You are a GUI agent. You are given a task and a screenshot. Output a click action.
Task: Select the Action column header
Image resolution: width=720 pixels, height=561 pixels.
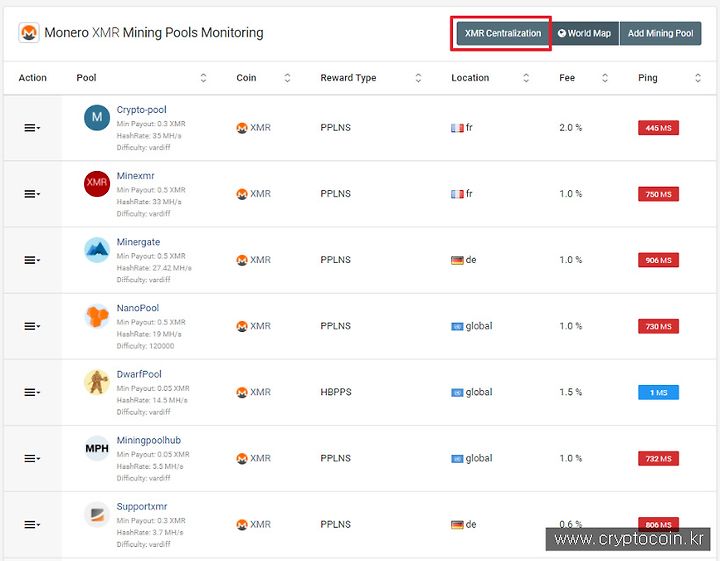[33, 78]
